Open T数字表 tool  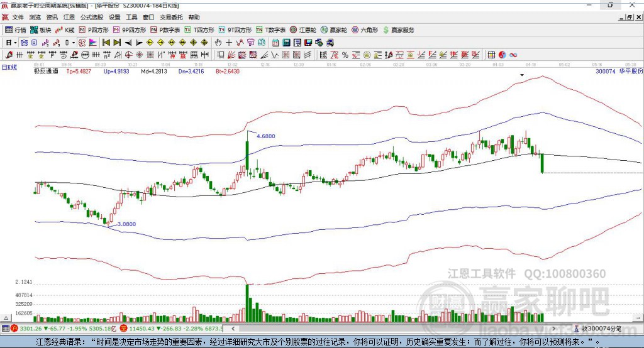[x=270, y=30]
